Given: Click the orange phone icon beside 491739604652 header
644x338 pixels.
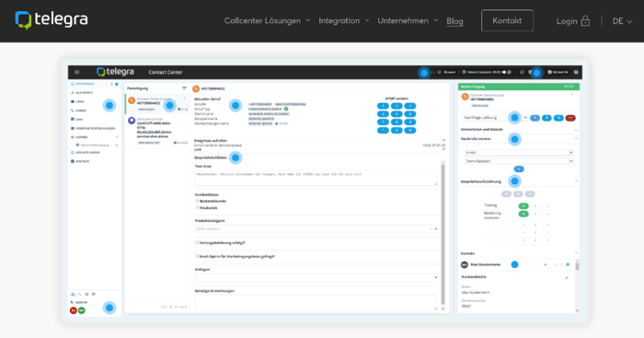Looking at the screenshot, I should pyautogui.click(x=196, y=88).
